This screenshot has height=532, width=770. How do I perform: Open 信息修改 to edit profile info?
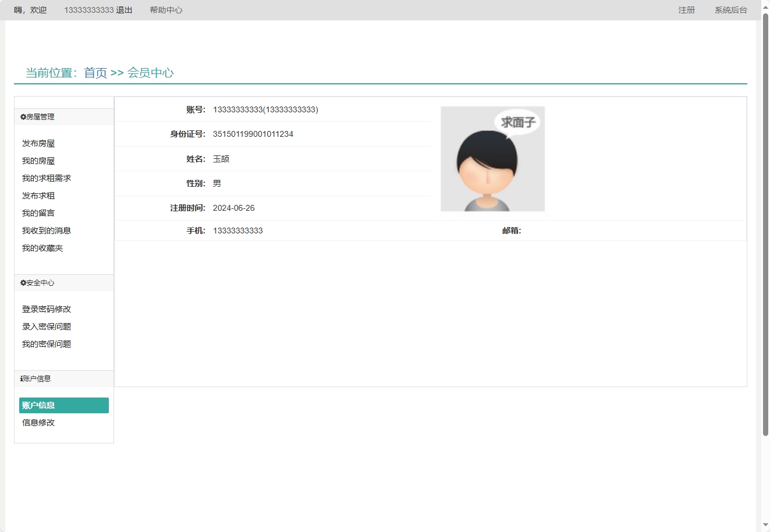click(x=38, y=423)
